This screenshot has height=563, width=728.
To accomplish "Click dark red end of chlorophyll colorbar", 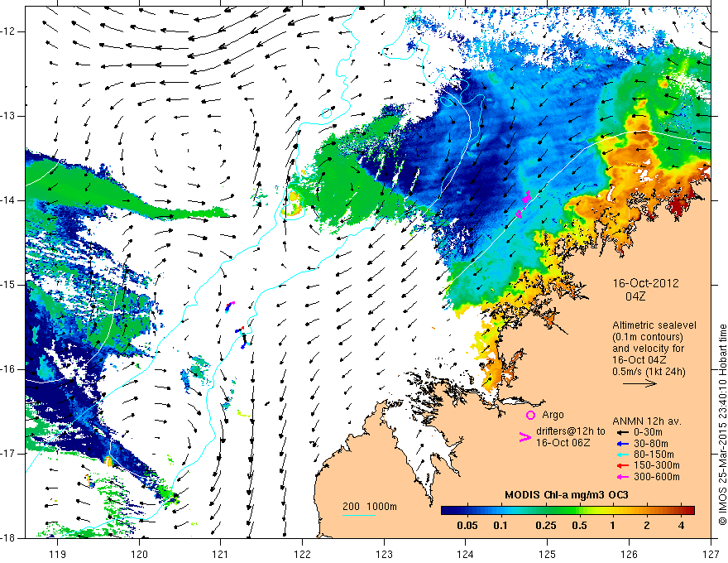I will 691,511.
